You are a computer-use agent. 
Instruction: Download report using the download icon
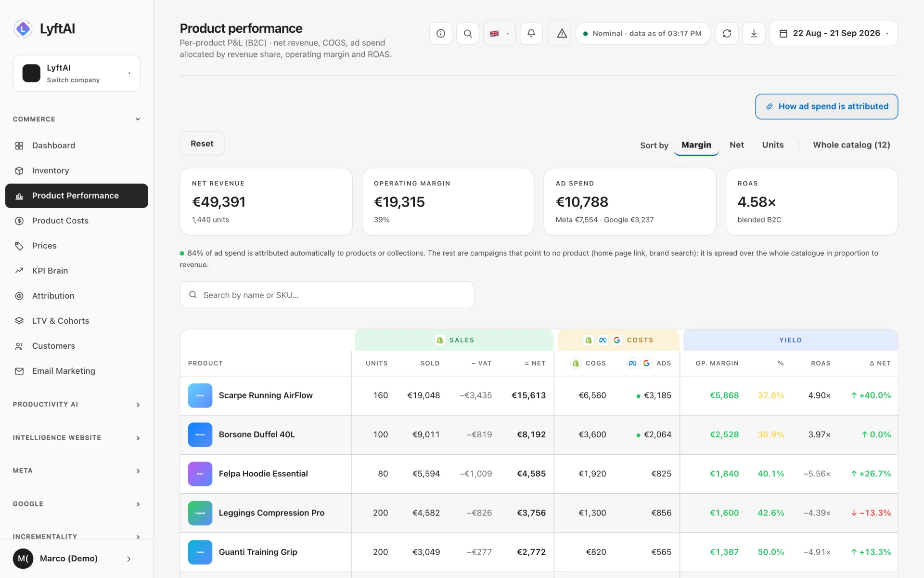pyautogui.click(x=754, y=33)
